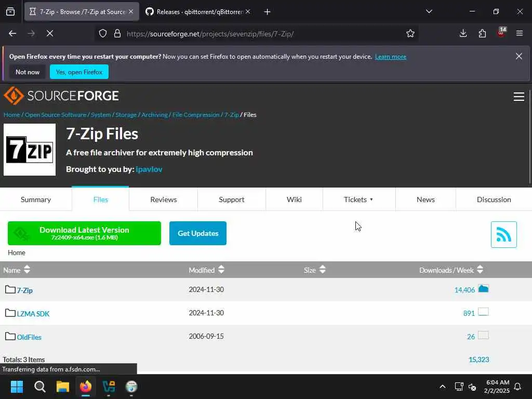Open the SourceForge hamburger menu

point(519,97)
